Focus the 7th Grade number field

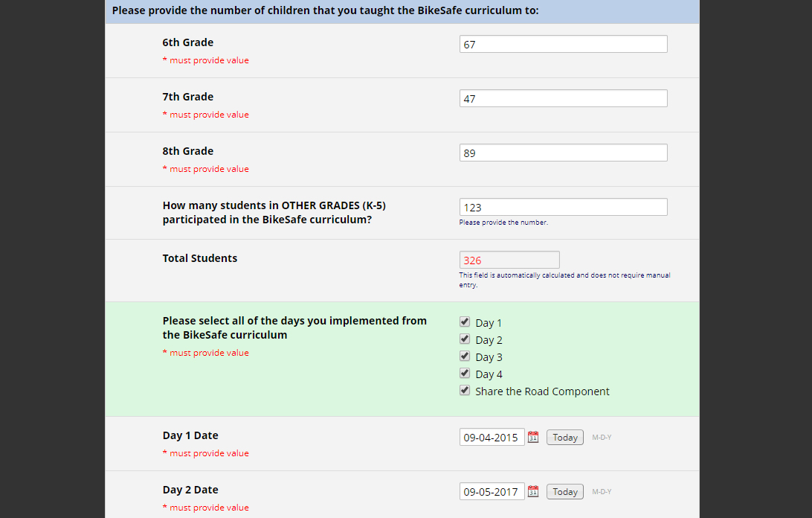pos(564,98)
